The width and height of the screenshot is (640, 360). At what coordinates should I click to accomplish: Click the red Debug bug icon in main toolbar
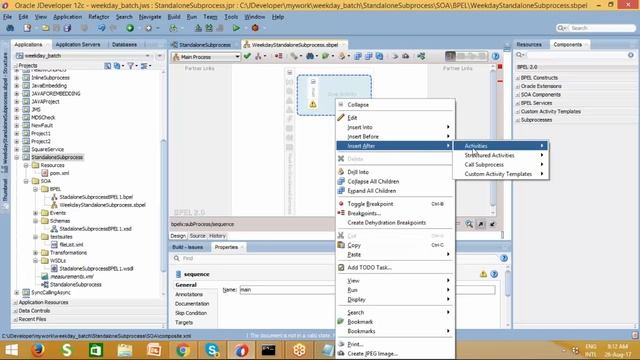coord(255,28)
